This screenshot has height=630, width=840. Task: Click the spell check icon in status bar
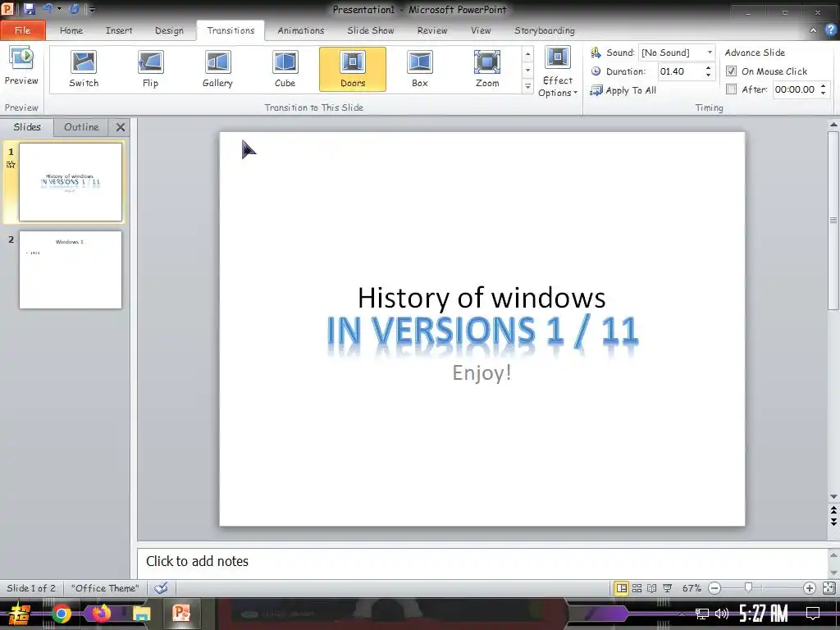(161, 588)
